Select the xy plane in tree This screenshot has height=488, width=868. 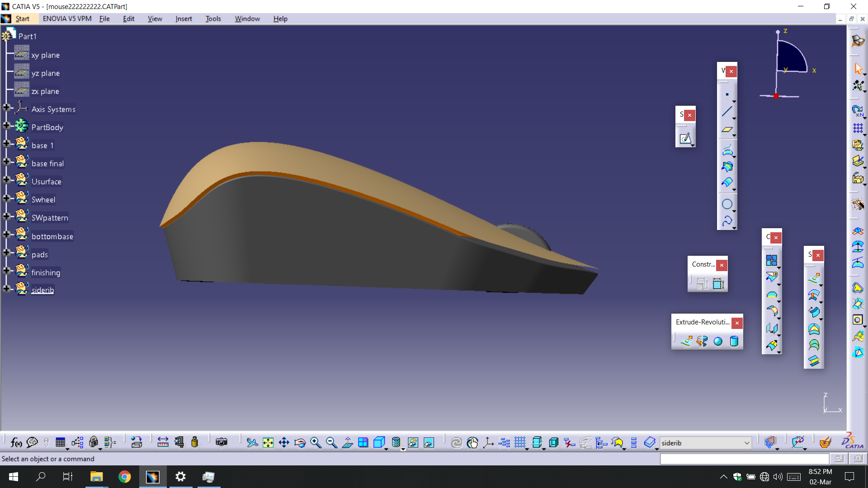click(45, 55)
